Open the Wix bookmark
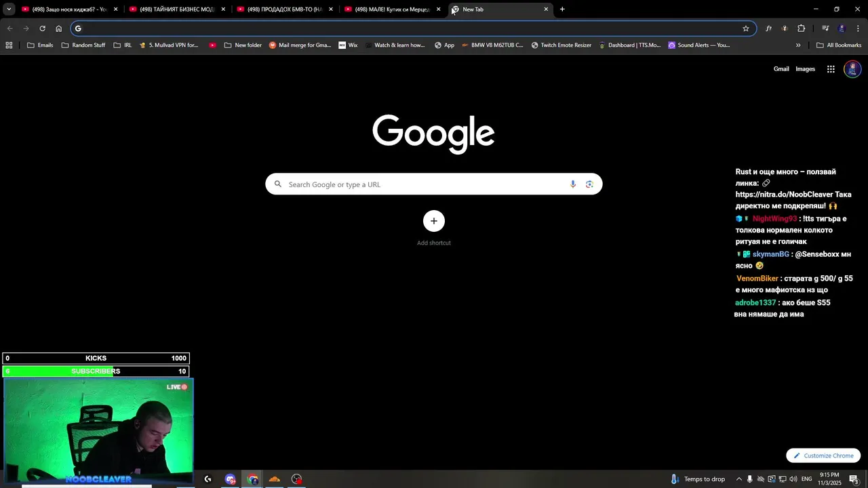This screenshot has height=488, width=868. [348, 45]
